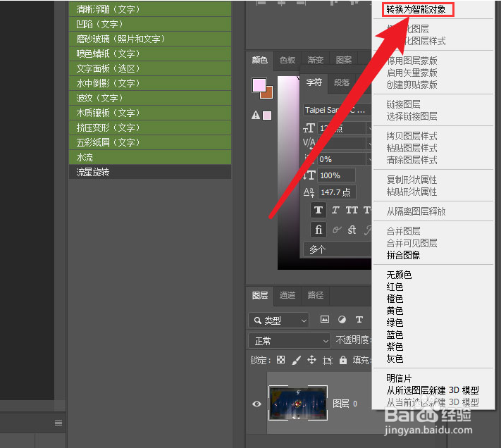Choose Convert to Smart Object (转换为智能对象)
The width and height of the screenshot is (501, 448).
[x=416, y=10]
